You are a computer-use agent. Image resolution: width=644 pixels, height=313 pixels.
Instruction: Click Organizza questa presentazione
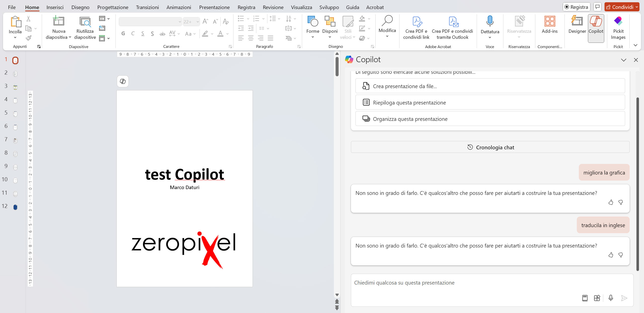pos(490,119)
